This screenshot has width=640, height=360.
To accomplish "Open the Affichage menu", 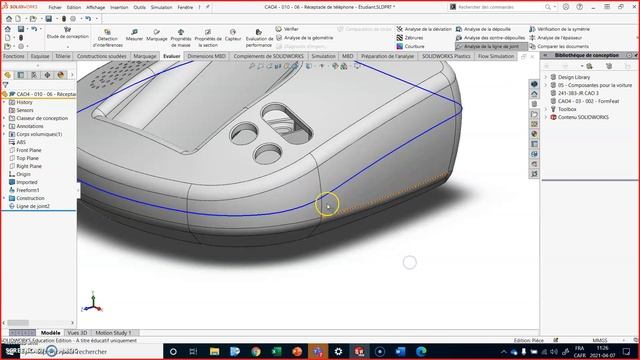I will coord(96,7).
